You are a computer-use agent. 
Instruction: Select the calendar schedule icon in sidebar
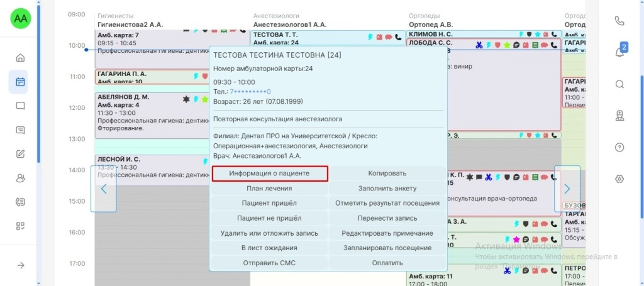(x=20, y=82)
